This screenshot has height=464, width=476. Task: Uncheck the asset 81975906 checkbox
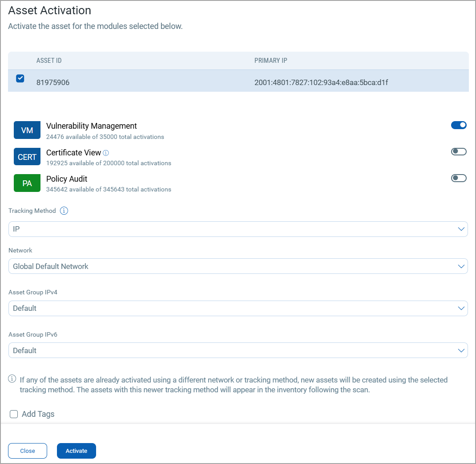click(20, 79)
